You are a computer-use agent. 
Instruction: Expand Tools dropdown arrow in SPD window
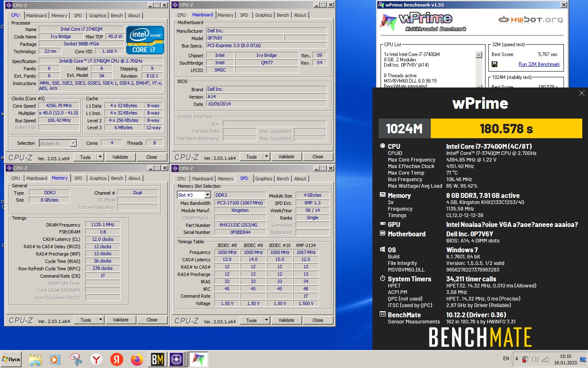click(x=266, y=320)
